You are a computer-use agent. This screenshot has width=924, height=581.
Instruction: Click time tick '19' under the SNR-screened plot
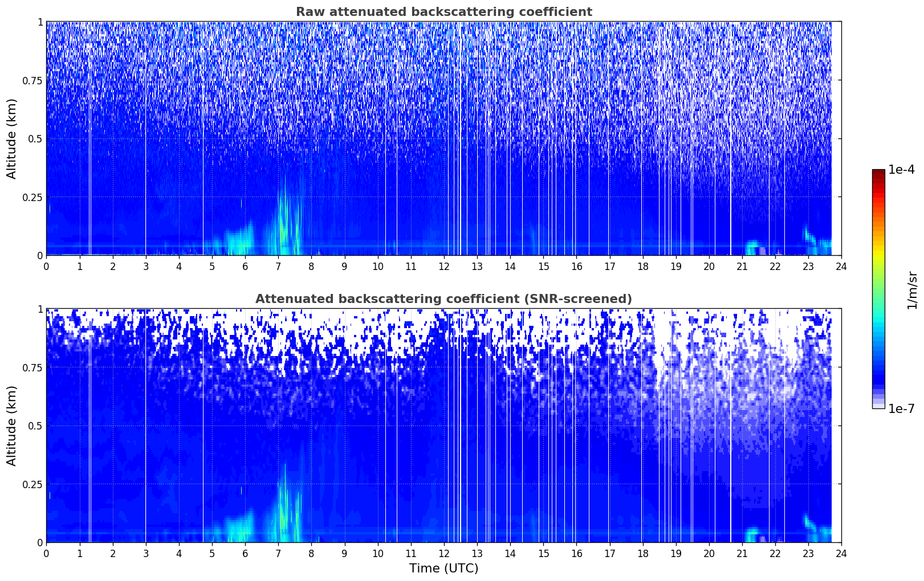pos(675,553)
